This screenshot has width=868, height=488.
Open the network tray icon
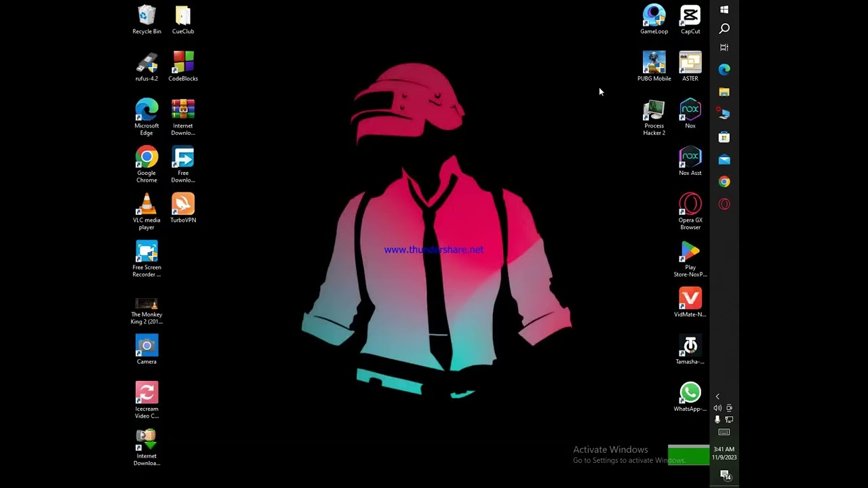[x=730, y=420]
